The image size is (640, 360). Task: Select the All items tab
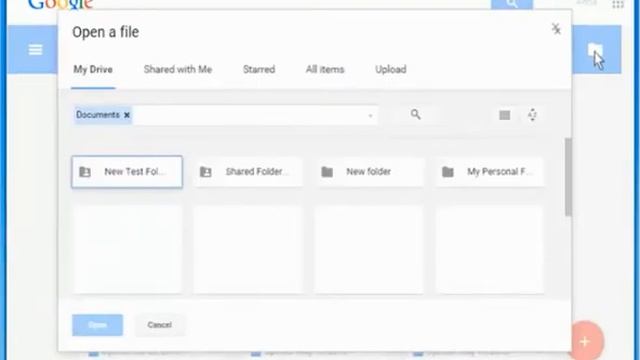tap(325, 69)
